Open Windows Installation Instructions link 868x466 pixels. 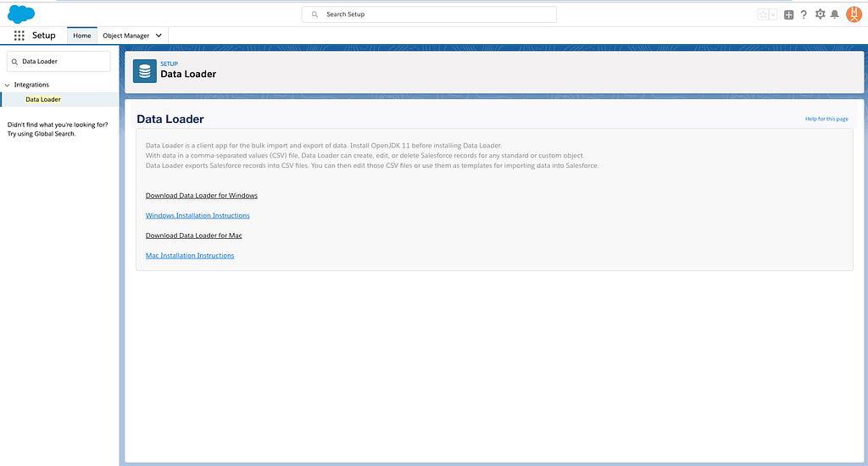(x=198, y=215)
